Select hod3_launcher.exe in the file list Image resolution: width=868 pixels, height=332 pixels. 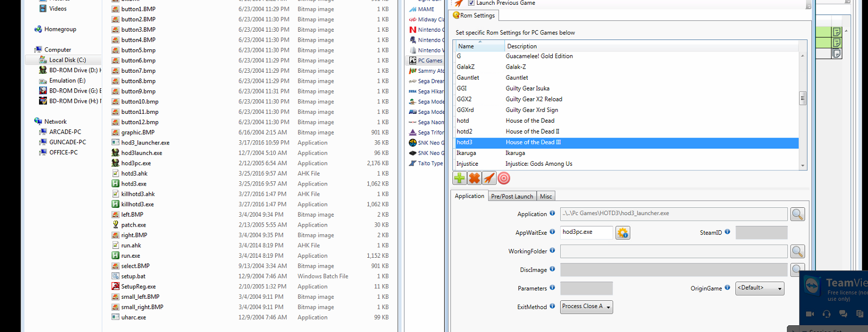coord(145,143)
